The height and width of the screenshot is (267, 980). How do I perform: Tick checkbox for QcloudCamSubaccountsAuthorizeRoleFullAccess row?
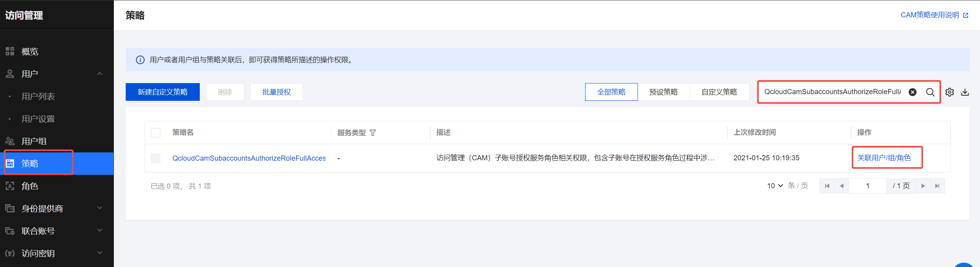coord(156,158)
